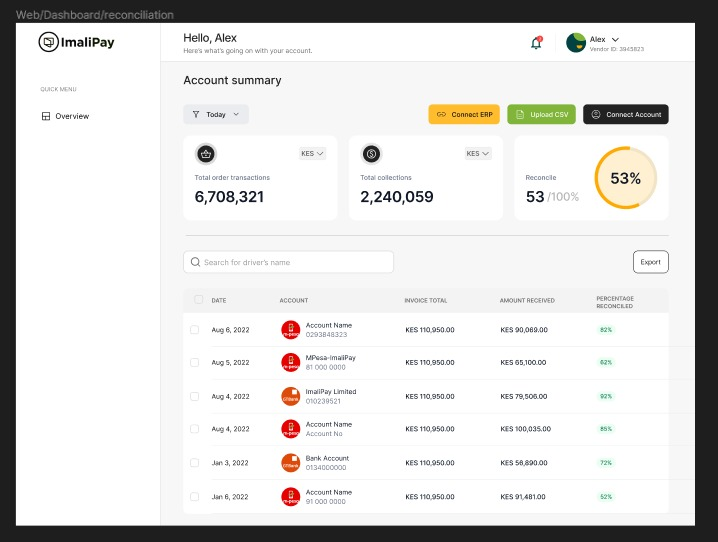Click M-Pesa icon of Account No row
This screenshot has width=718, height=542.
290,429
